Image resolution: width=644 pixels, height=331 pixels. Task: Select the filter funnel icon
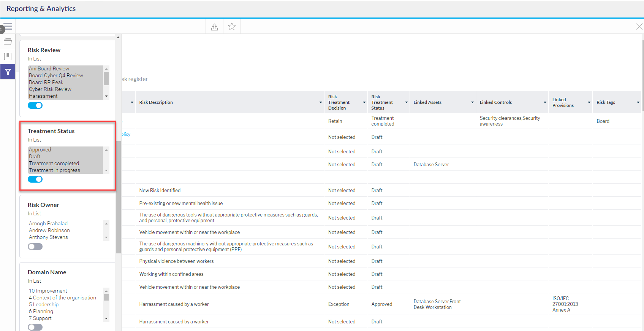pyautogui.click(x=8, y=72)
